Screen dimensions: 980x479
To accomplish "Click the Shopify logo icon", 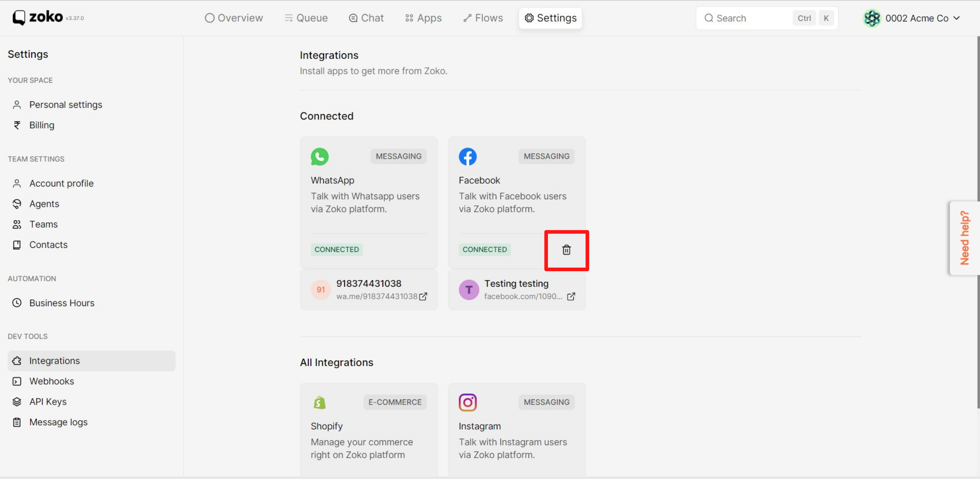I will pos(320,403).
